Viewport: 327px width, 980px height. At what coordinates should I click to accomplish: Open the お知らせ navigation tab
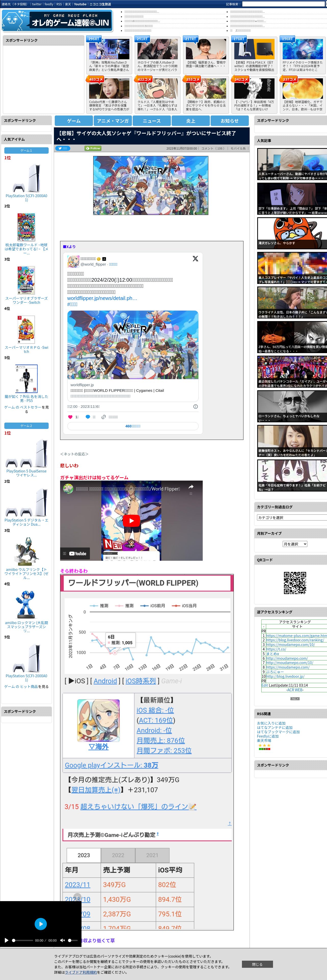click(x=229, y=121)
